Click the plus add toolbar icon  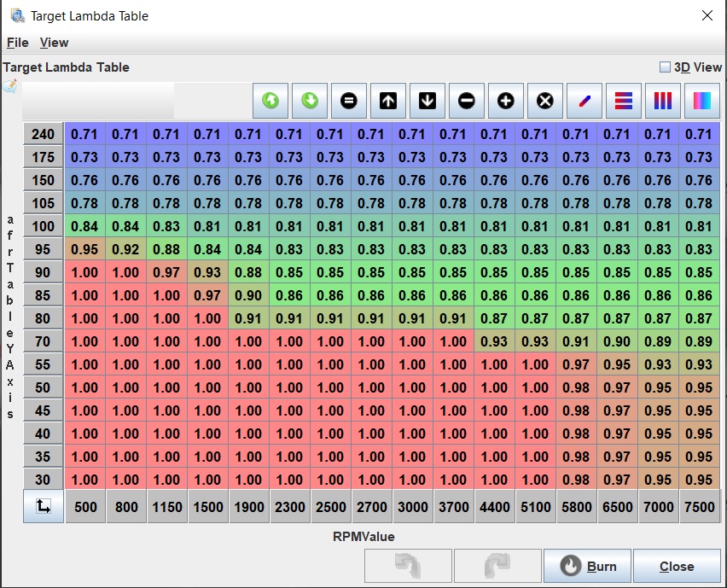506,101
